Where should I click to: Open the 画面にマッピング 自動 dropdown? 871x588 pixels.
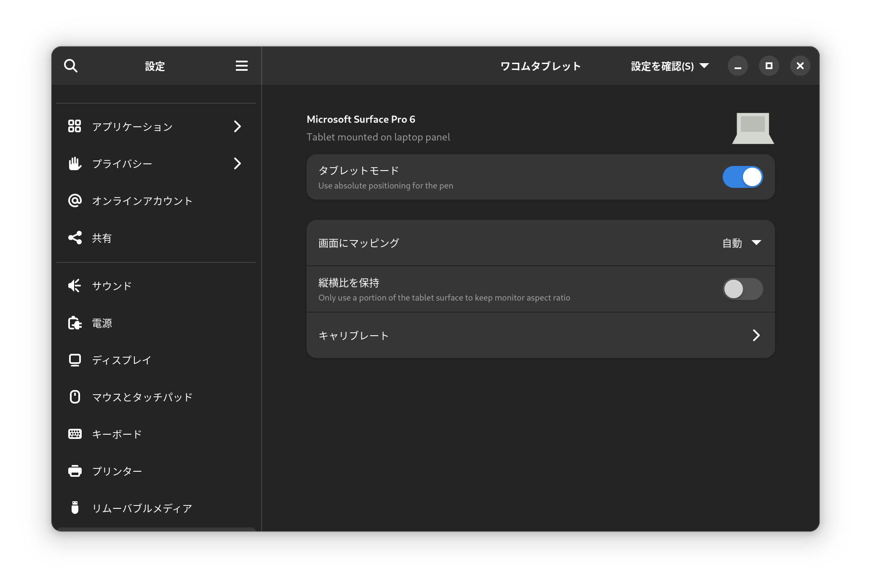tap(742, 243)
